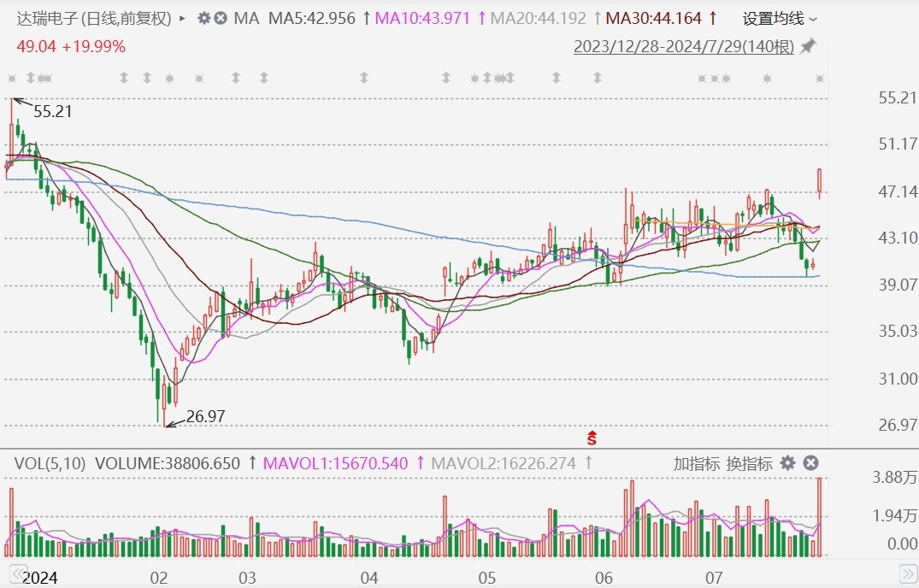Click the 51.17 price axis label
919x588 pixels.
click(x=898, y=144)
